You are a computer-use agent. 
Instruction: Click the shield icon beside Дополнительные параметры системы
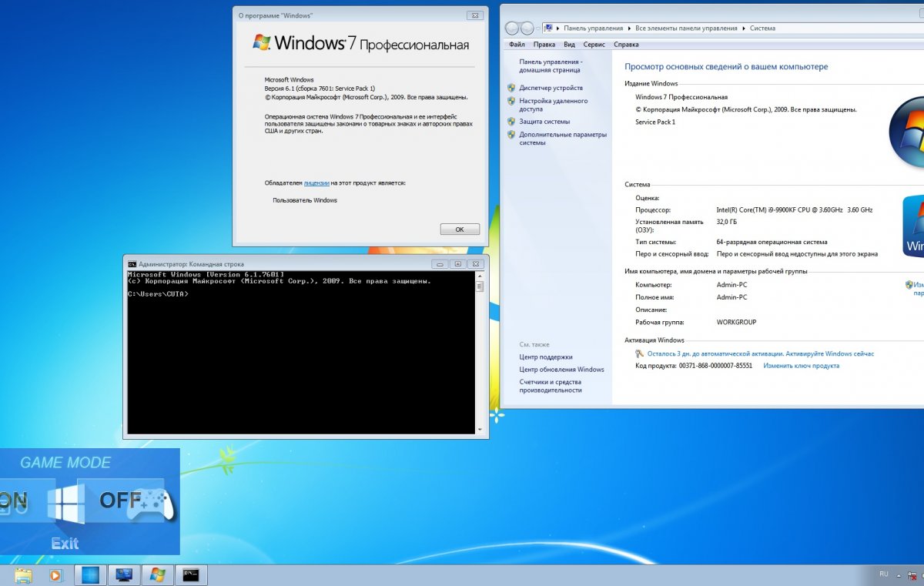tap(511, 135)
